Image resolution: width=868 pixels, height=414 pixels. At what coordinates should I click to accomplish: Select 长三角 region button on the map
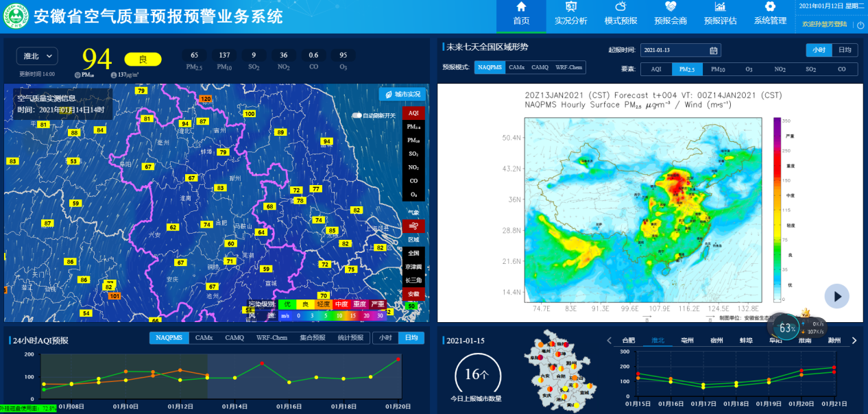413,280
